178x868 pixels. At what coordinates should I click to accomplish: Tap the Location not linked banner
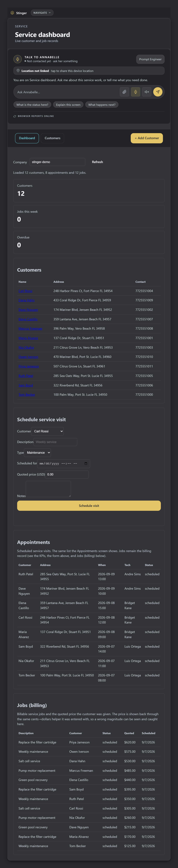[x=89, y=71]
